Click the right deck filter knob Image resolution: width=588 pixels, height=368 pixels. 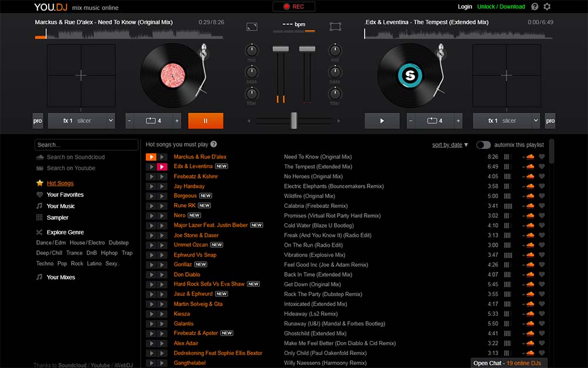click(x=335, y=94)
